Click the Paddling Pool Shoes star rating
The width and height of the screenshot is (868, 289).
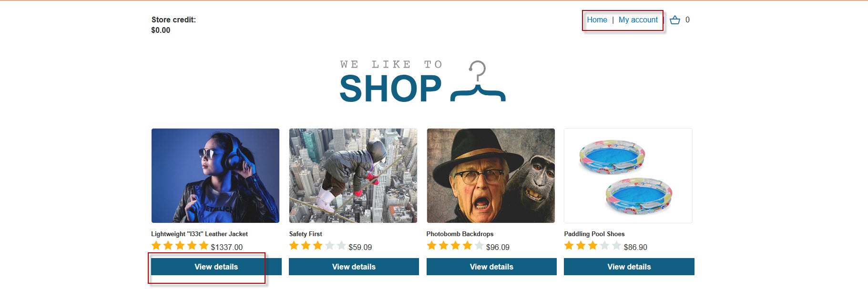(592, 246)
